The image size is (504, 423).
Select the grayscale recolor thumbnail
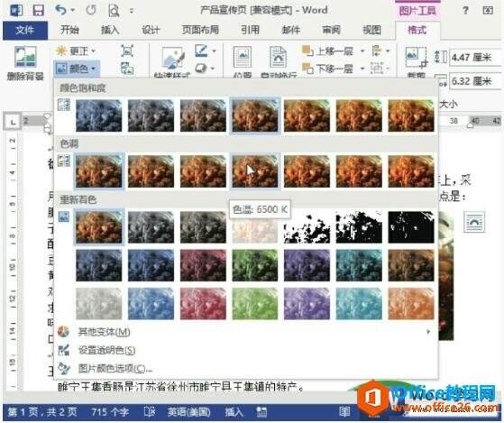(x=151, y=227)
